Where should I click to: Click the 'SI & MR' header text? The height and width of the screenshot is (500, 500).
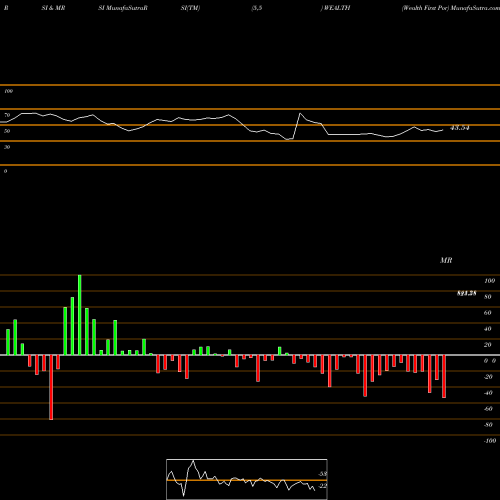(53, 8)
